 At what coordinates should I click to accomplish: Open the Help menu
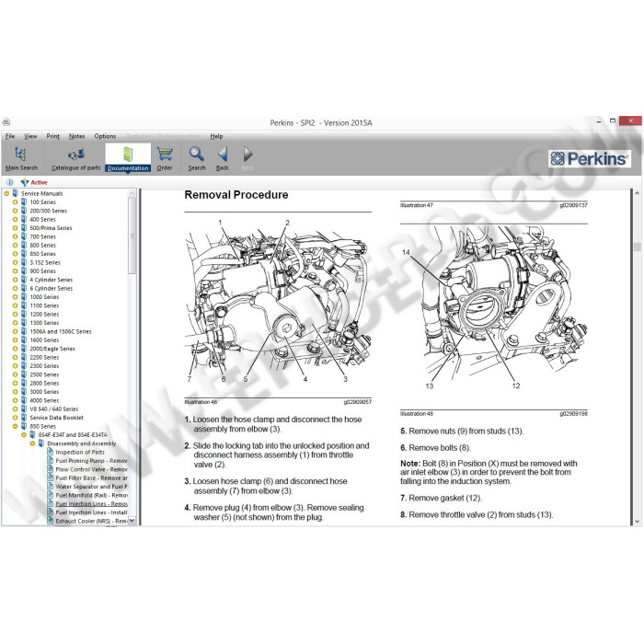pyautogui.click(x=216, y=136)
